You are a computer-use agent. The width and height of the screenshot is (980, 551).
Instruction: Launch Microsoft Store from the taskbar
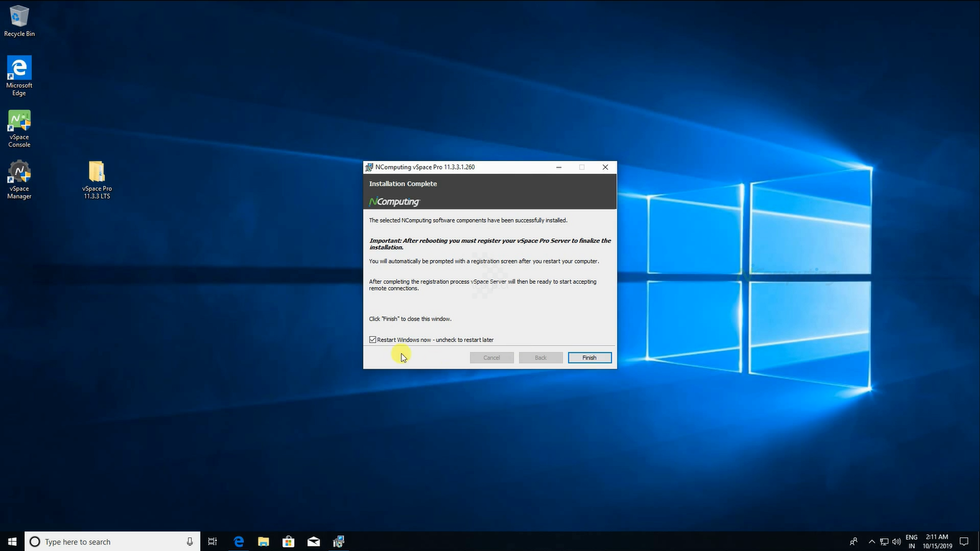point(289,542)
